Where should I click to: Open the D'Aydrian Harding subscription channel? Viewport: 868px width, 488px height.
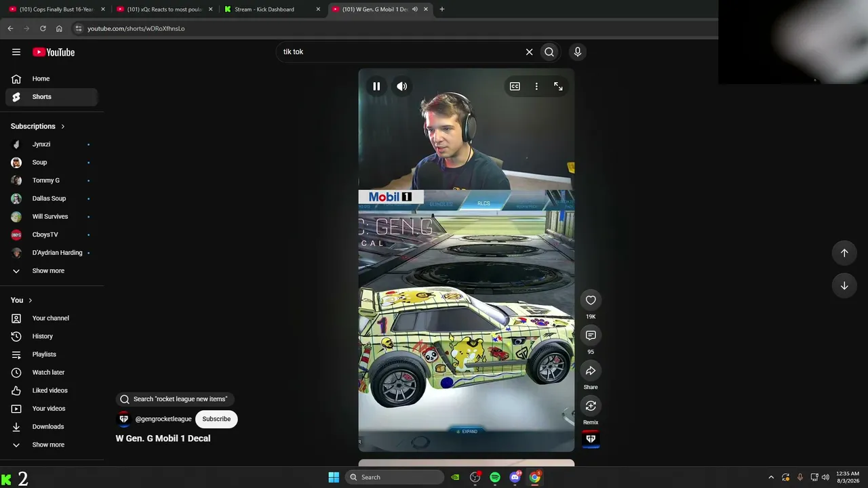pyautogui.click(x=52, y=253)
